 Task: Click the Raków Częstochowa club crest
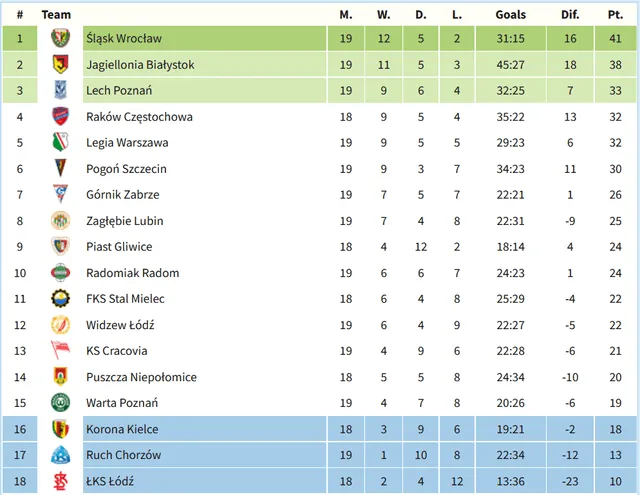pos(60,117)
